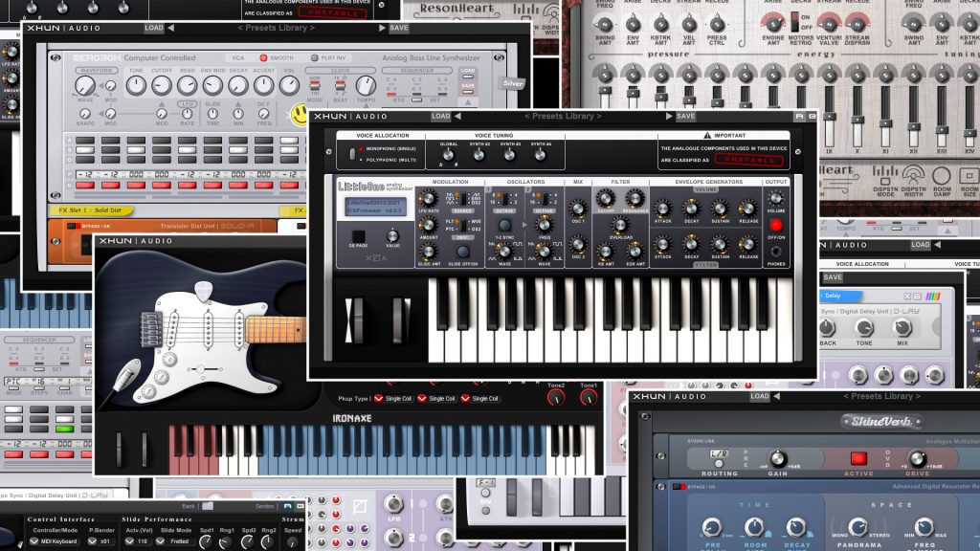Click the smiley face logo on ZeroBox
The image size is (980, 551).
coord(299,115)
